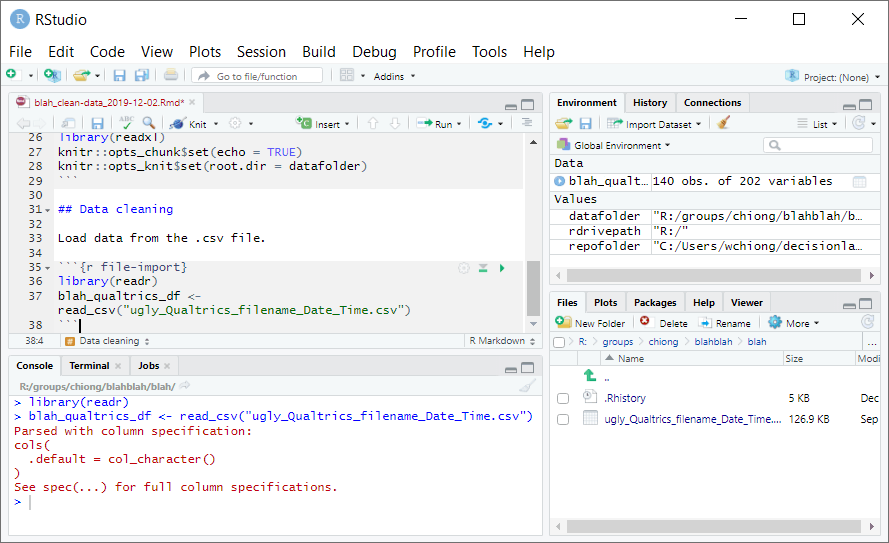Image resolution: width=889 pixels, height=543 pixels.
Task: Switch to the History tab
Action: pyautogui.click(x=650, y=103)
